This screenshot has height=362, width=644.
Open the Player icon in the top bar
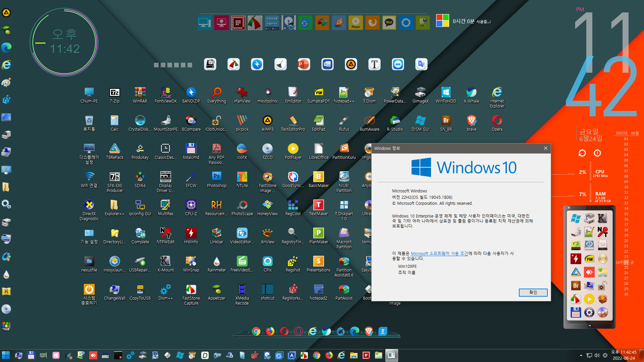point(356,23)
